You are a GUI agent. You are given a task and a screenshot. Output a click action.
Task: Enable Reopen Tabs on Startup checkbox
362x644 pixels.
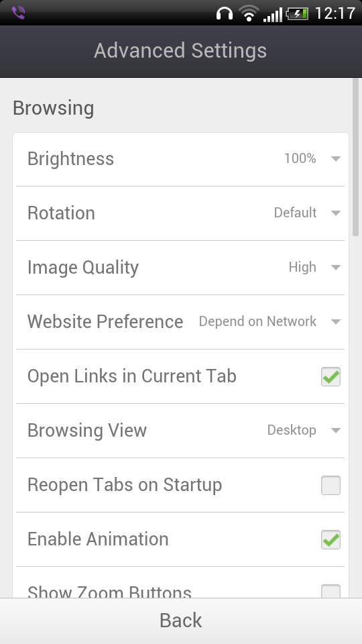click(x=330, y=485)
